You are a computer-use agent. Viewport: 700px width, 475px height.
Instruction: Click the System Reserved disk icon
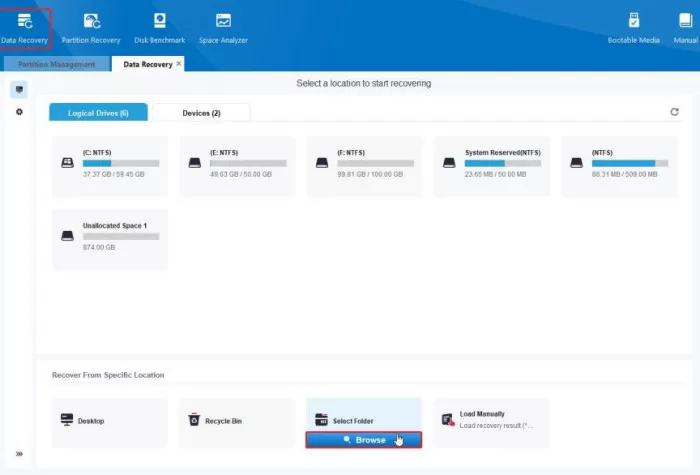click(449, 162)
